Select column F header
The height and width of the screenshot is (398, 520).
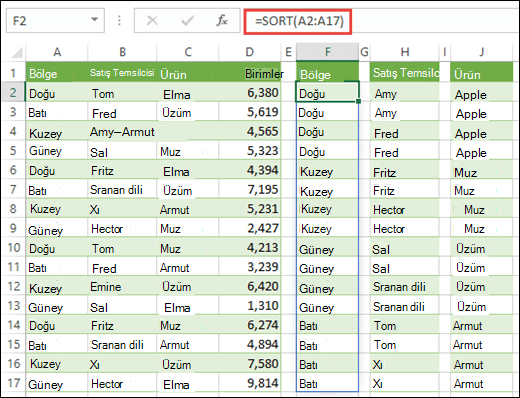tap(328, 52)
